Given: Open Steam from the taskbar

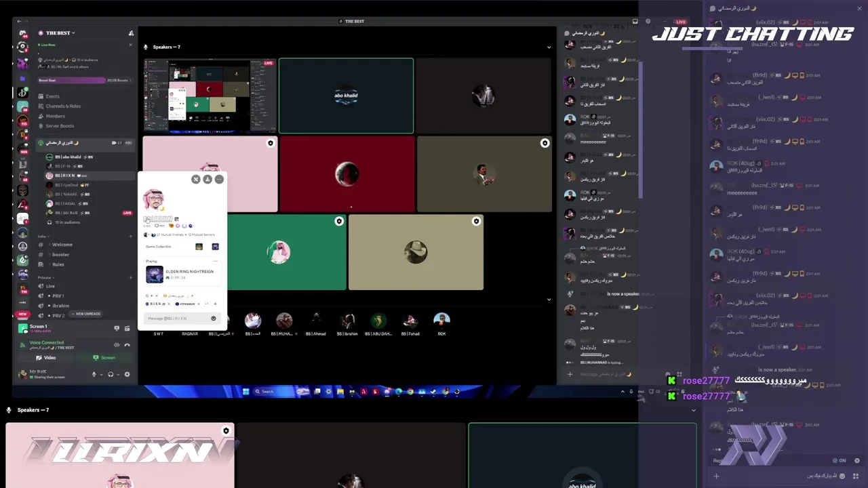Looking at the screenshot, I should click(433, 391).
